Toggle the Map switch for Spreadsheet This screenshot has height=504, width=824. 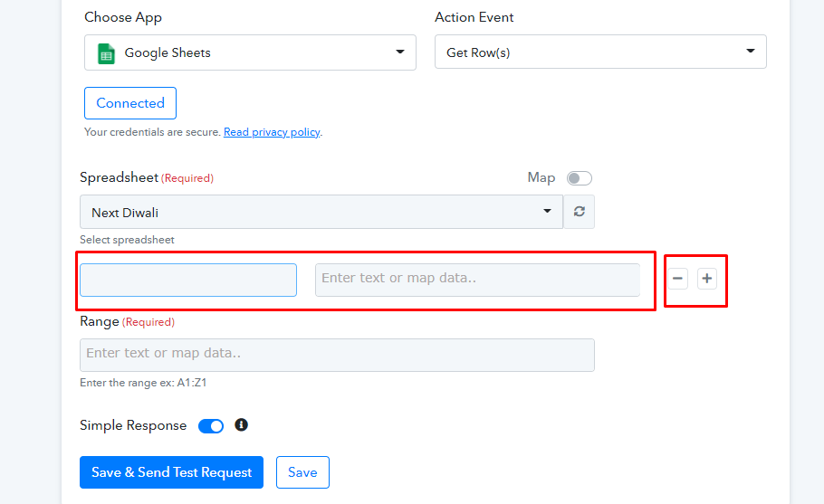580,178
